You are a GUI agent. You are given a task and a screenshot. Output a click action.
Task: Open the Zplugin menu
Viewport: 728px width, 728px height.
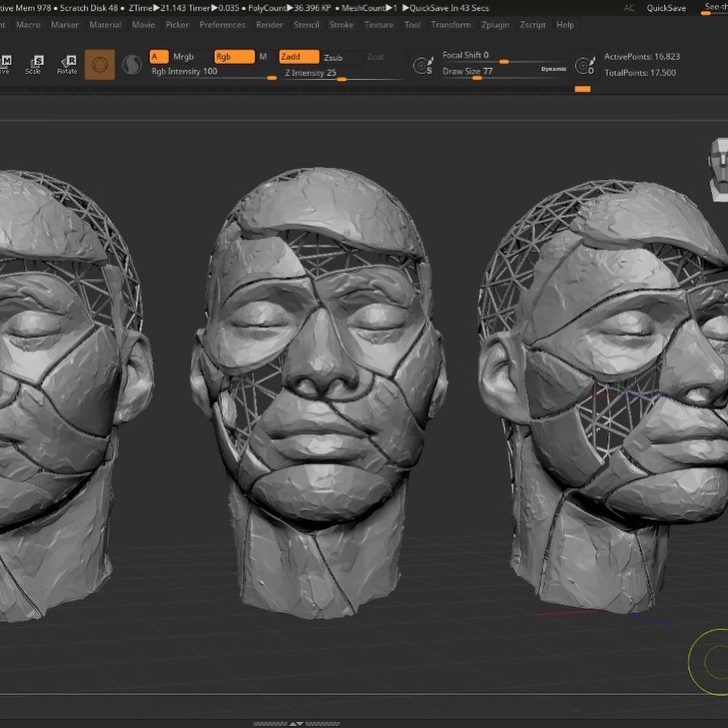[x=495, y=25]
